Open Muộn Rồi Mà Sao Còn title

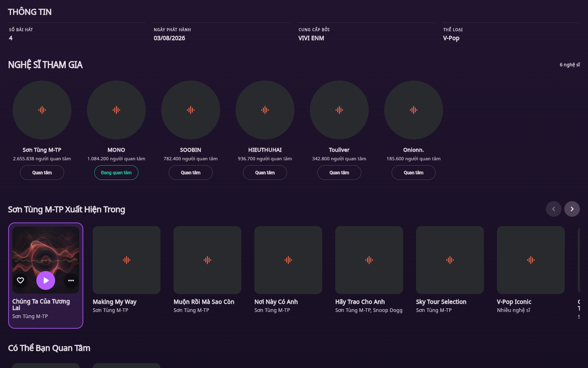click(x=204, y=302)
